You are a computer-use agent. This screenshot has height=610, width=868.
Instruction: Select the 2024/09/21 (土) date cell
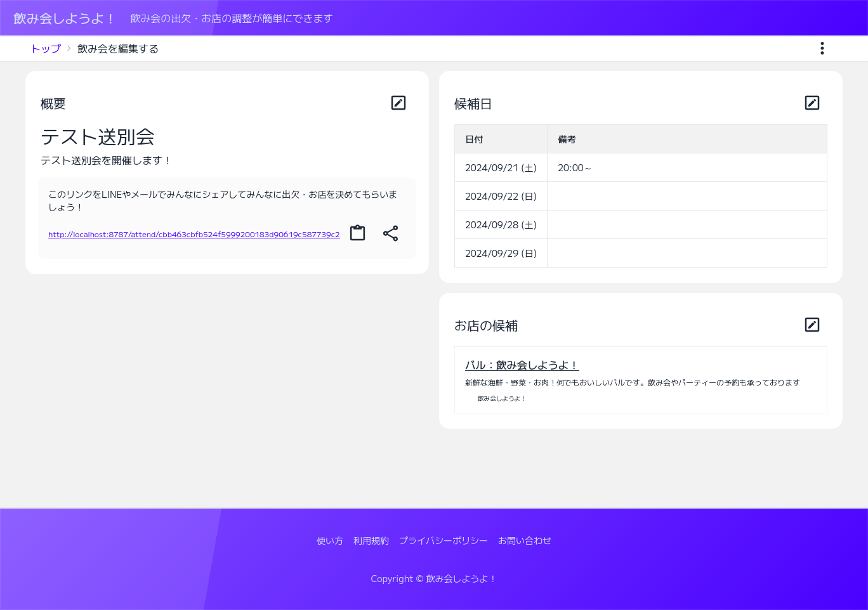[x=501, y=168]
